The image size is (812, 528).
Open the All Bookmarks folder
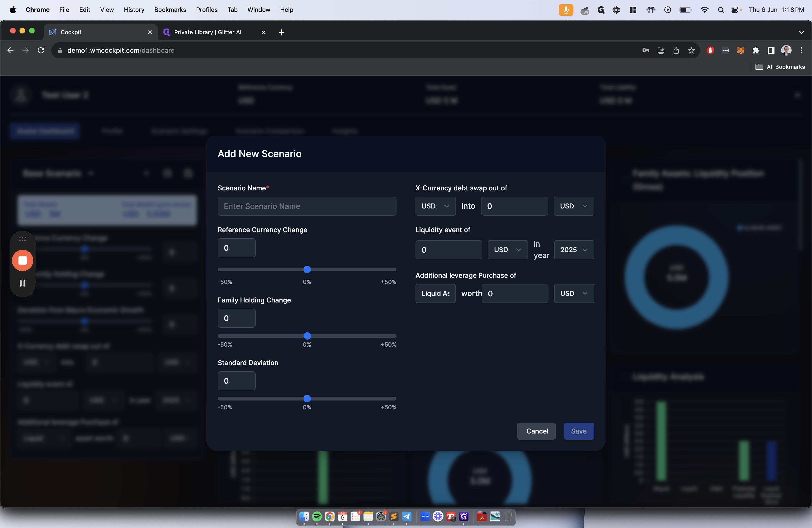coord(780,67)
